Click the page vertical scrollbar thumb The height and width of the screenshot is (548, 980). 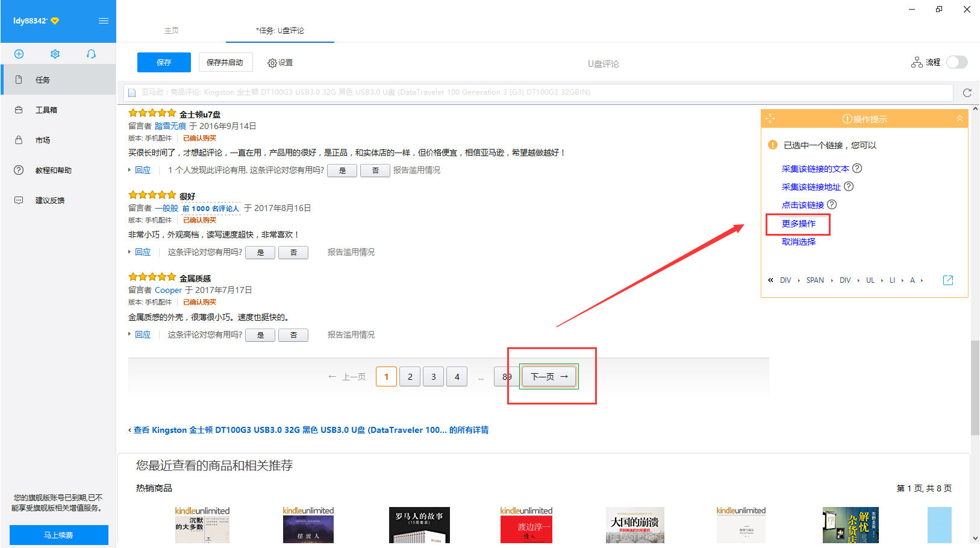point(975,388)
